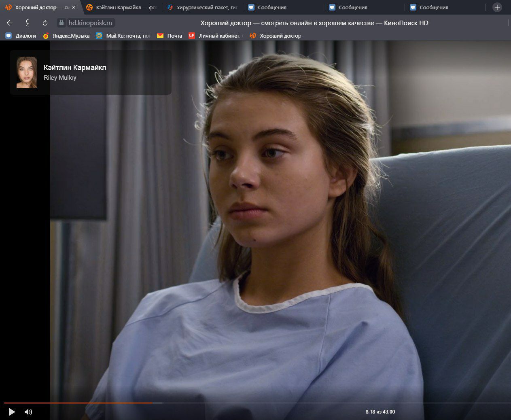
Task: Reload the current page
Action: click(45, 23)
